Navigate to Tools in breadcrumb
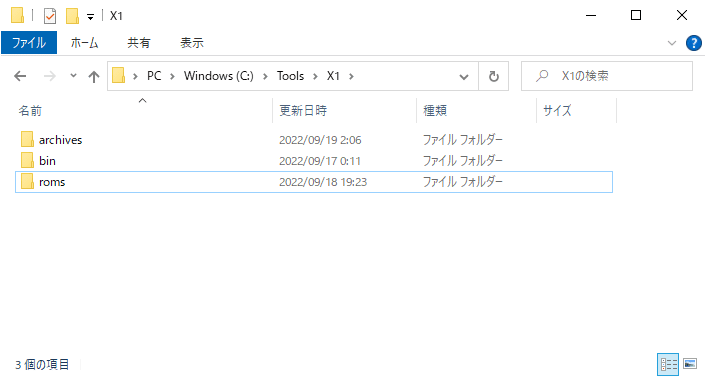Viewport: 706px width, 377px height. [x=290, y=76]
